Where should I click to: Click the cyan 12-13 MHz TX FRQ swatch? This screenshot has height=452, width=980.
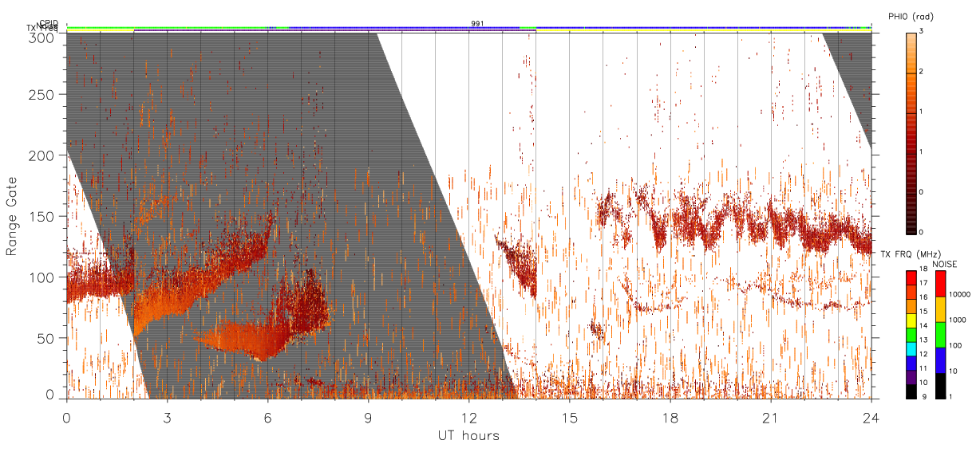coord(911,348)
